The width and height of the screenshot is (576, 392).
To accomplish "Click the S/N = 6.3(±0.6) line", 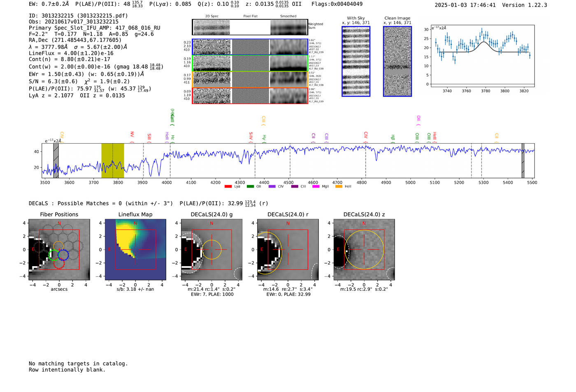I will [53, 81].
